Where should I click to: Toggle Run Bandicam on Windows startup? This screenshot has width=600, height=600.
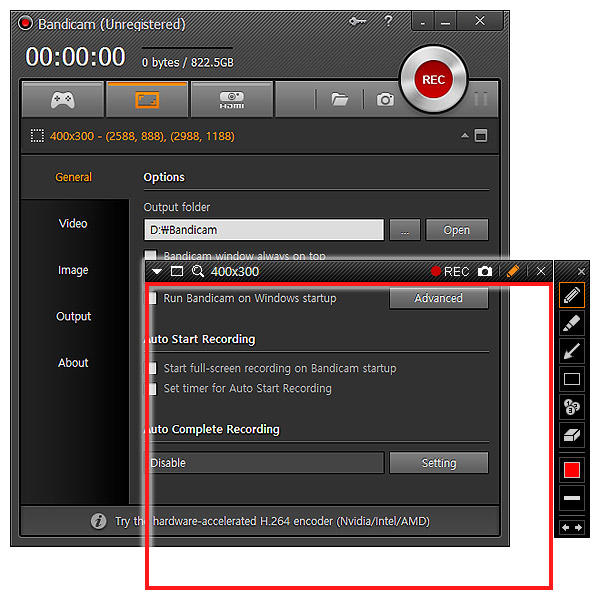[x=152, y=298]
